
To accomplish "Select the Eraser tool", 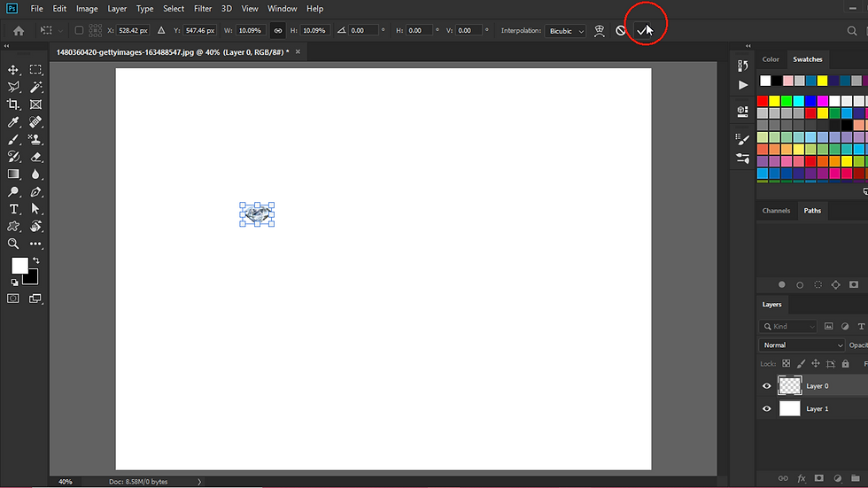I will click(36, 157).
